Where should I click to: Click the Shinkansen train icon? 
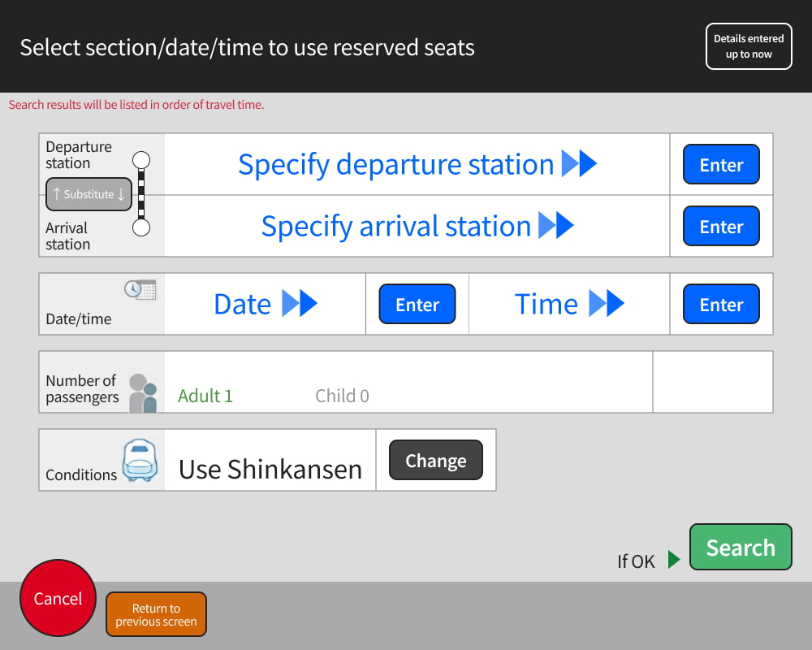tap(140, 461)
